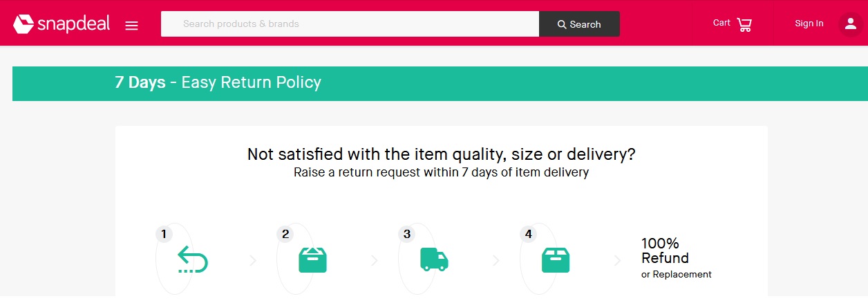Screen dimensions: 868x301
Task: Click the 7 Days Easy Return Policy heading
Action: 218,83
